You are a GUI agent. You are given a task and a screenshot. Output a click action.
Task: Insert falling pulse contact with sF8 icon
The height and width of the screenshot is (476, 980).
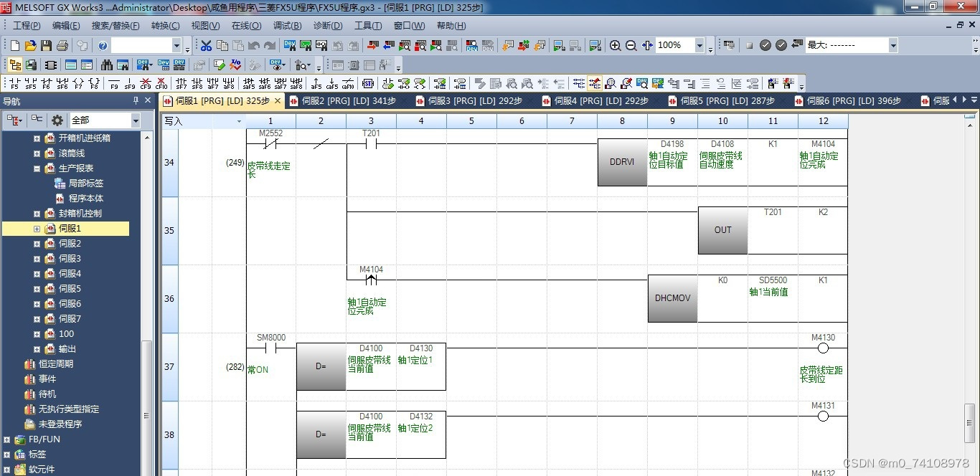point(197,83)
